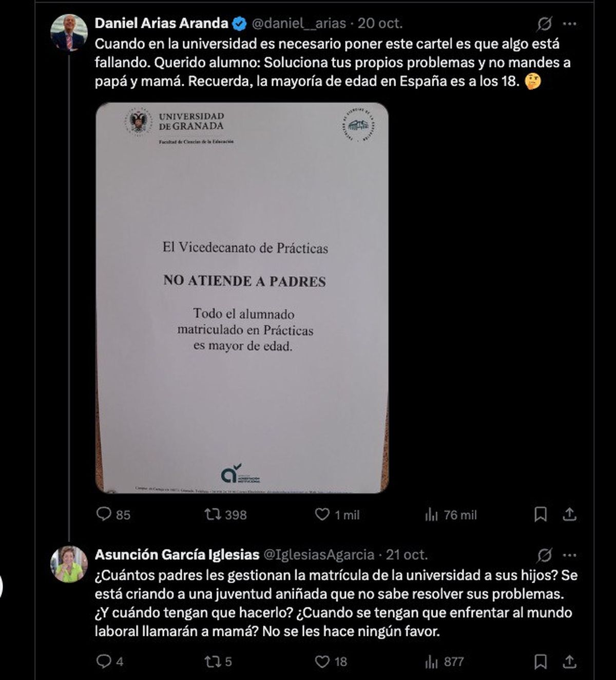The width and height of the screenshot is (616, 680).
Task: Open the Daniel Arias Aranda profile name link
Action: 162,23
